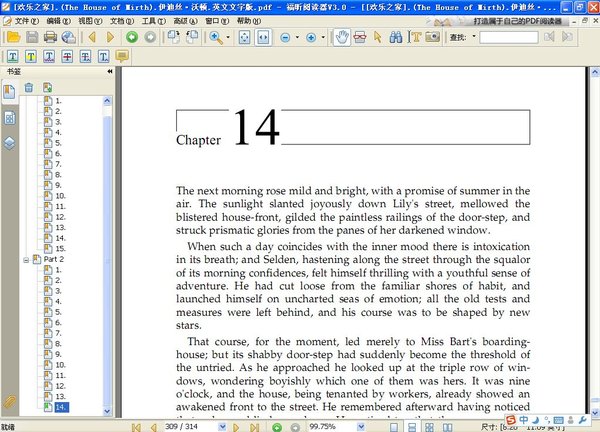The width and height of the screenshot is (600, 432).
Task: Click the email document globe icon
Action: 69,37
